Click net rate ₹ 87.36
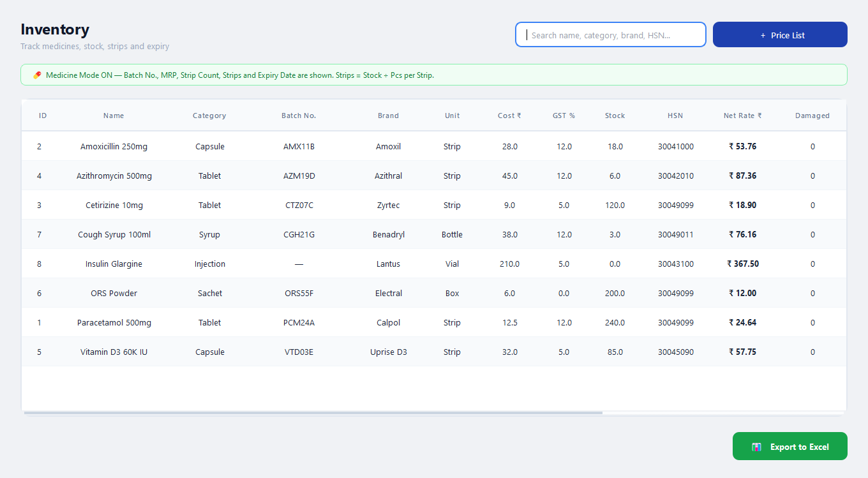The width and height of the screenshot is (868, 478). pos(742,176)
